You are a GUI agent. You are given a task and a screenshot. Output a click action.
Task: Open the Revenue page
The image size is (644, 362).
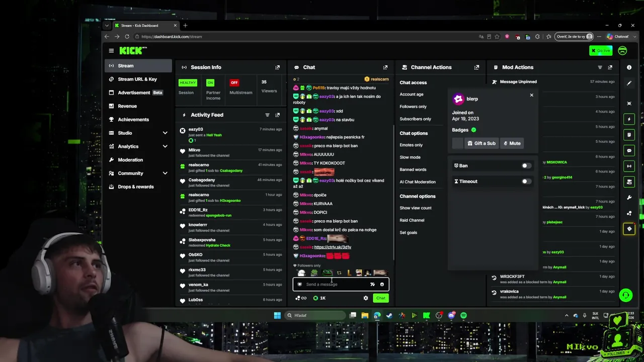[x=138, y=107]
